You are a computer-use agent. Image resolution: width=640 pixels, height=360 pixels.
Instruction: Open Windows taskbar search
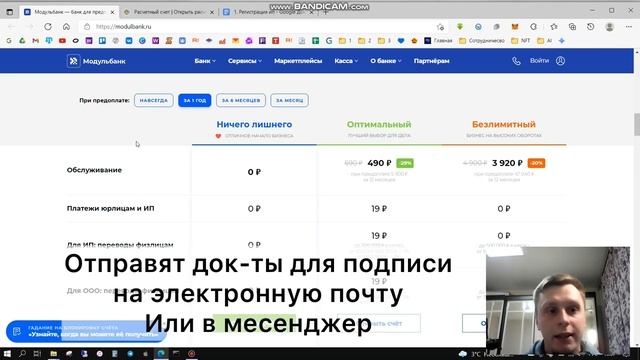(x=22, y=353)
